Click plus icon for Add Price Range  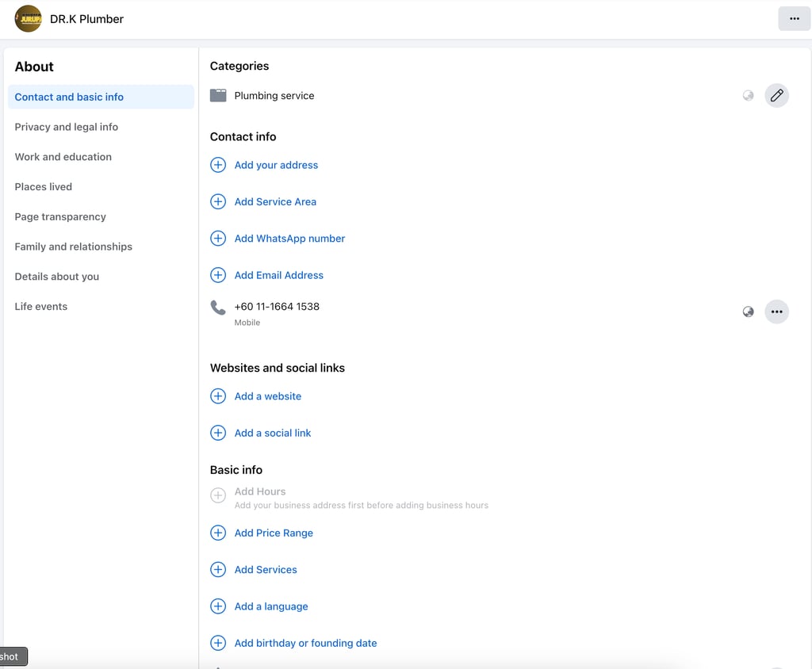[x=218, y=533]
